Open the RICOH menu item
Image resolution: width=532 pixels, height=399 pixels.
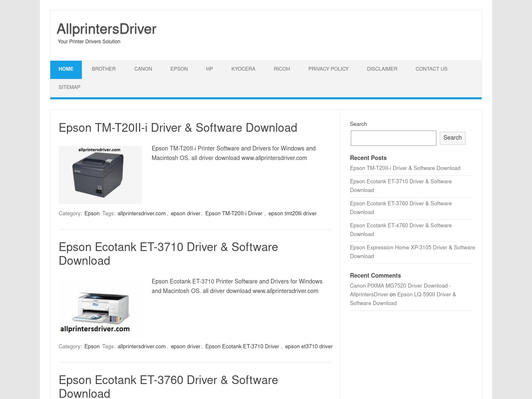coord(282,69)
